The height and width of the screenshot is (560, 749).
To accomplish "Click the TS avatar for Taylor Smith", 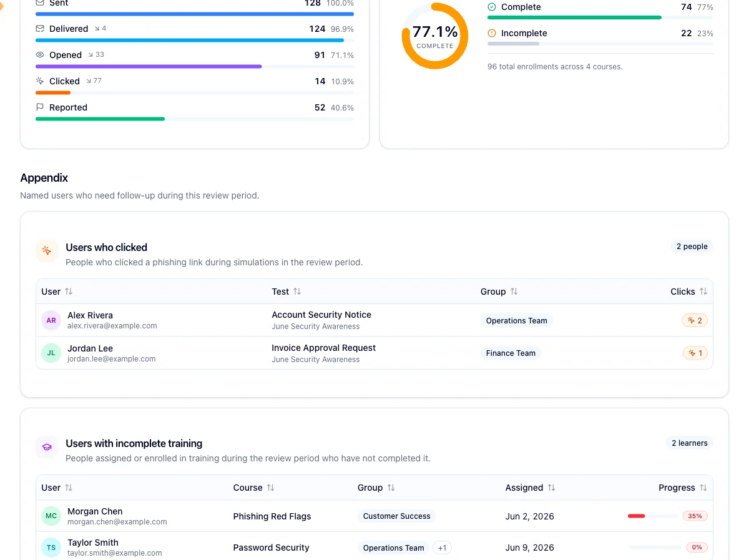I will 51,548.
